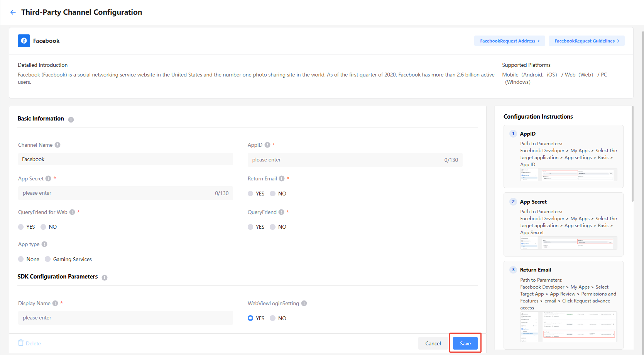Show the Channel Name info tooltip
Screen dimensions: 644x355
[57, 145]
